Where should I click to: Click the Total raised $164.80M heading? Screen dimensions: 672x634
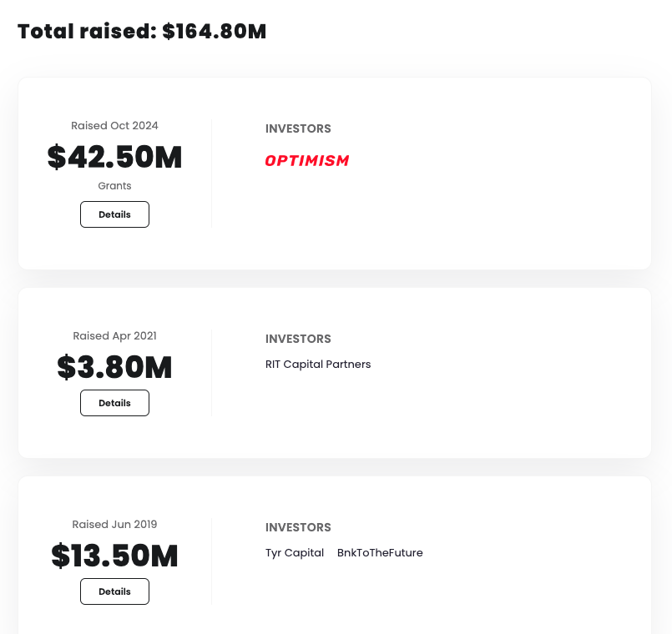(x=142, y=31)
